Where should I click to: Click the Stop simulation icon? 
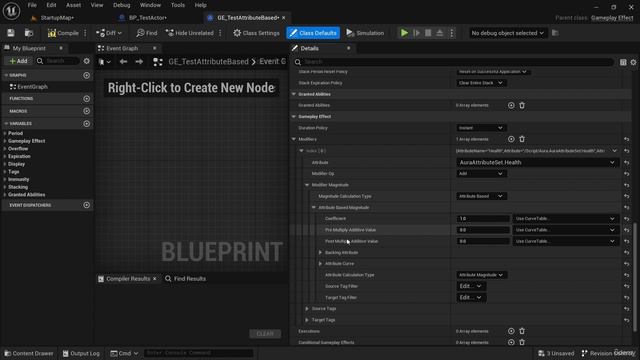coord(428,33)
